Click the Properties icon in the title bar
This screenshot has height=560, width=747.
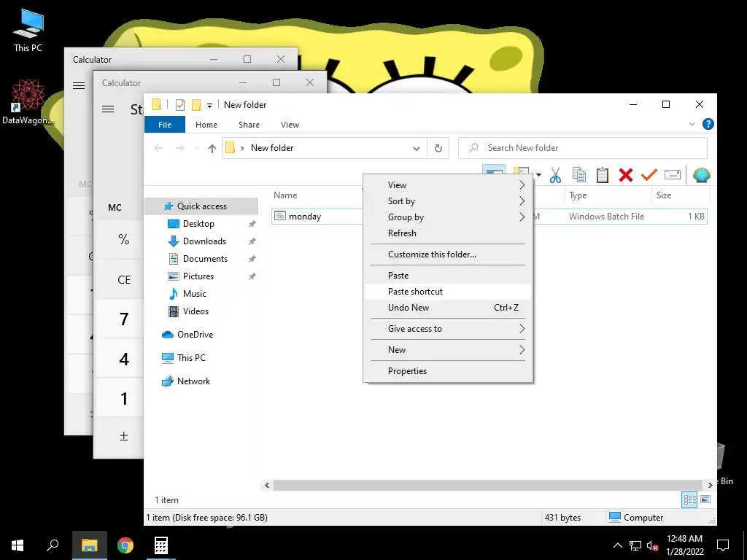(x=180, y=105)
